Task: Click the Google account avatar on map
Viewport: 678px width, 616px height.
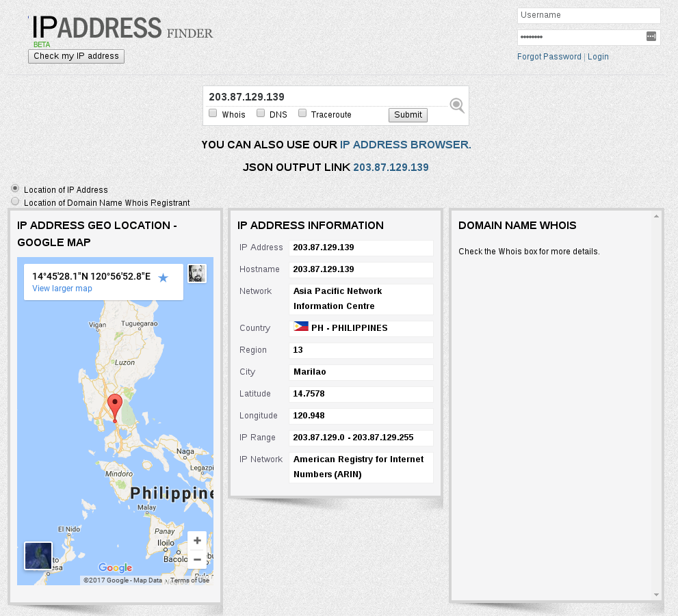Action: 197,273
